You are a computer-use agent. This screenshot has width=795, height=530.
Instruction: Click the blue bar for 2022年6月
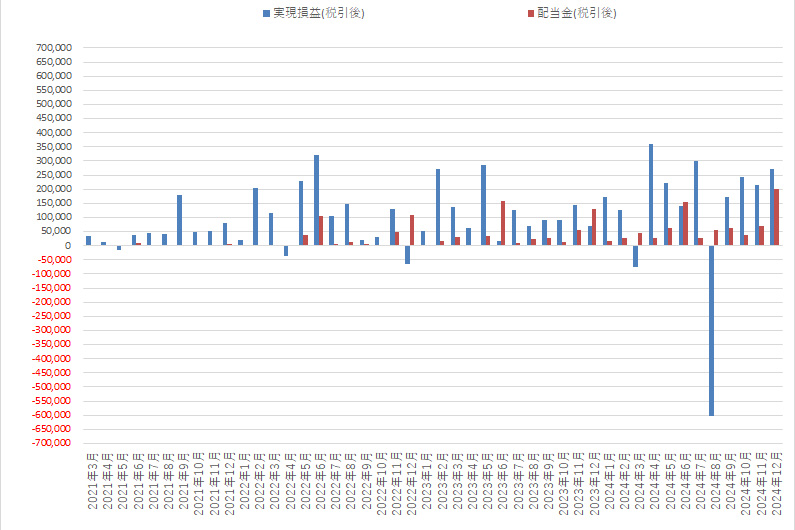[x=317, y=200]
